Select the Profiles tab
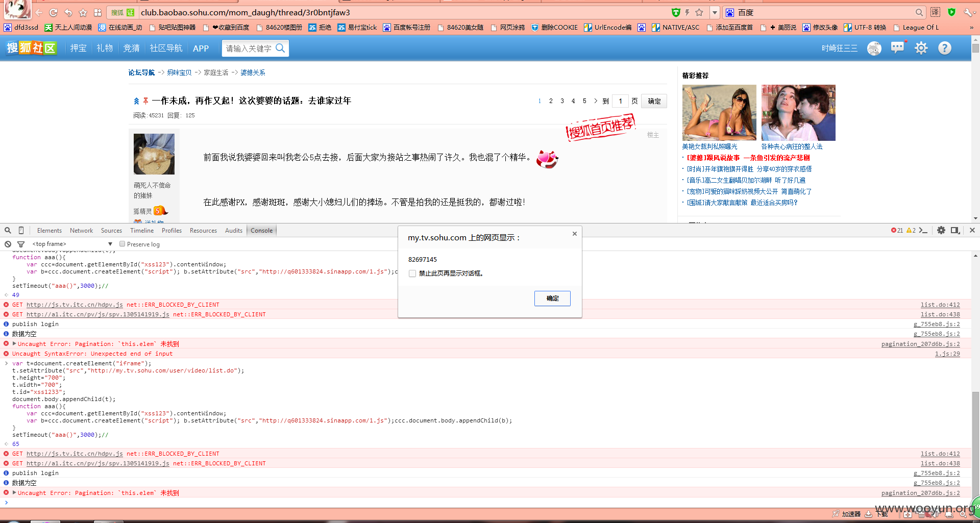The image size is (980, 523). (171, 231)
